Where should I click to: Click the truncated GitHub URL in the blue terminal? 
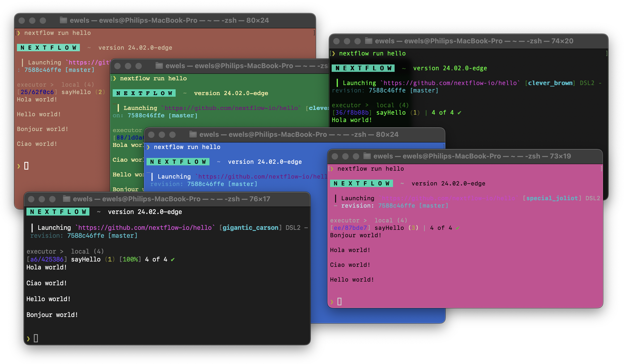(262, 176)
